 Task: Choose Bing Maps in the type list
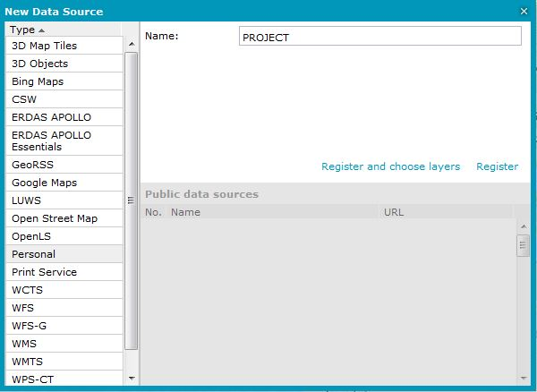click(64, 81)
